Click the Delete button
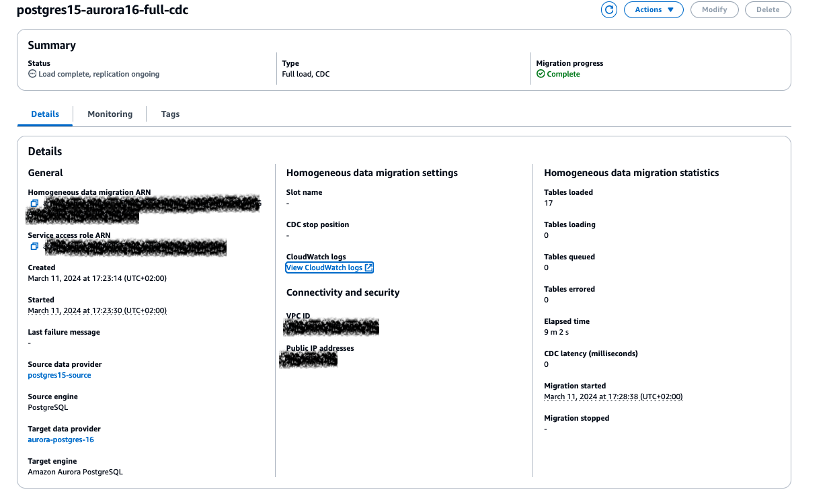This screenshot has height=504, width=829. point(768,9)
